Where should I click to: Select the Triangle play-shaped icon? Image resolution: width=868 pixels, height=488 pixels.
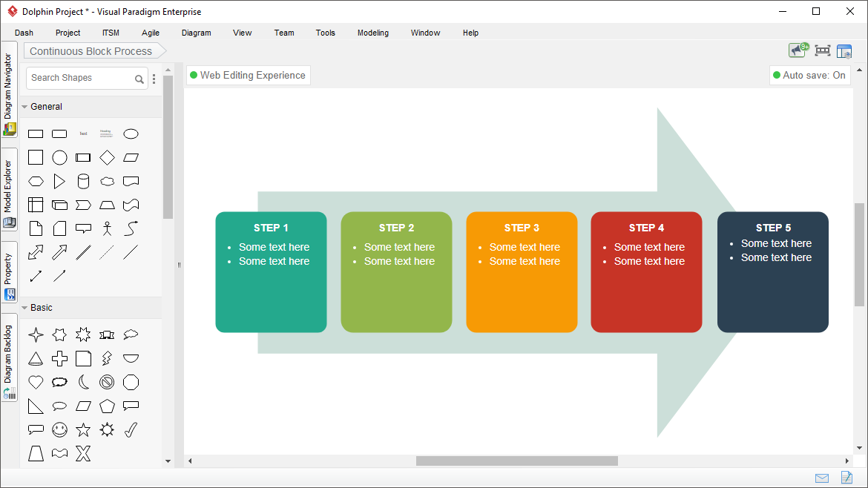pos(59,182)
